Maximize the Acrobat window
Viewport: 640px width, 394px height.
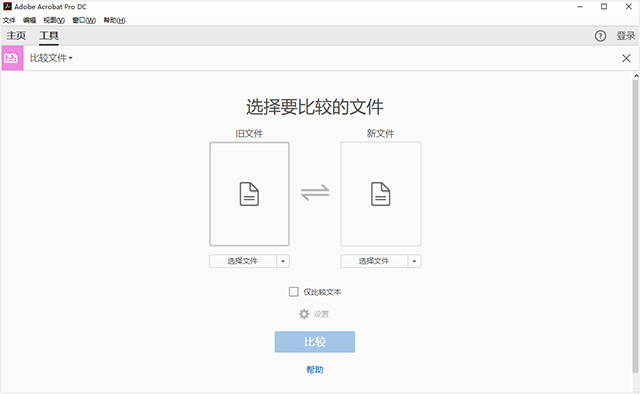tap(604, 7)
